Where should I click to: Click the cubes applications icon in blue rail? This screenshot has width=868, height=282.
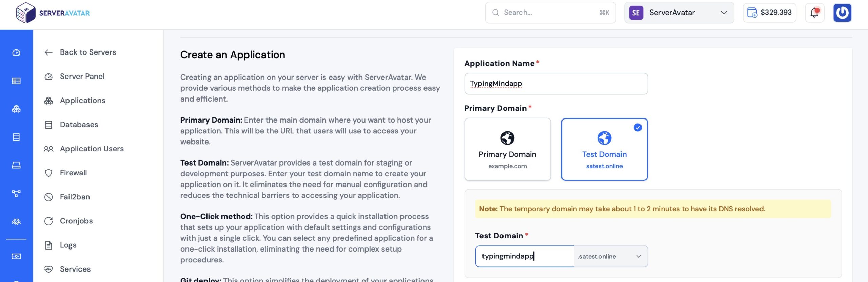(16, 109)
